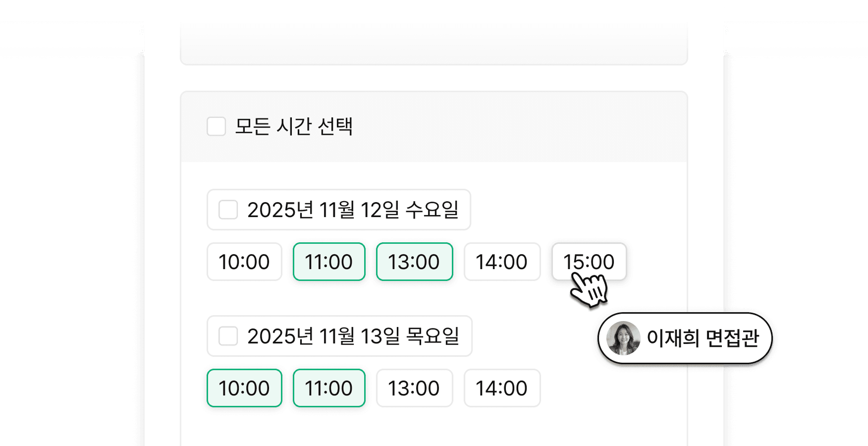This screenshot has width=868, height=446.
Task: Deselect the highlighted 13:00 slot on November 12
Action: point(414,262)
